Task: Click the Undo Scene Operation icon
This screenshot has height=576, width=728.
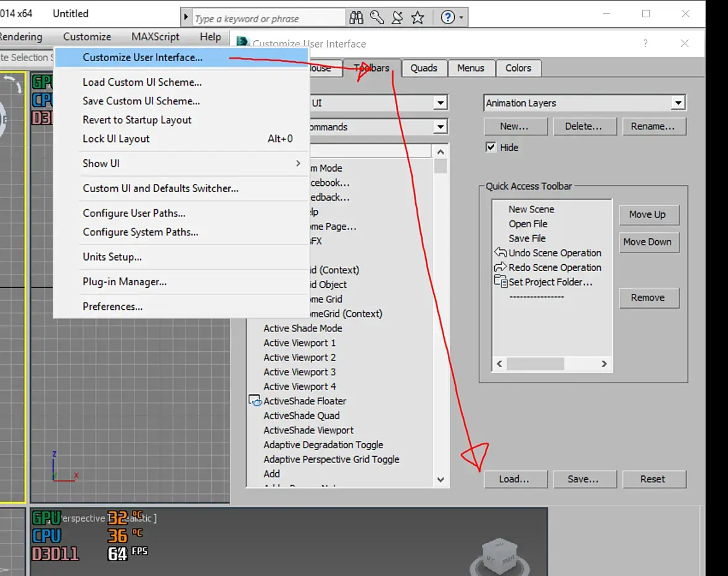Action: (500, 253)
